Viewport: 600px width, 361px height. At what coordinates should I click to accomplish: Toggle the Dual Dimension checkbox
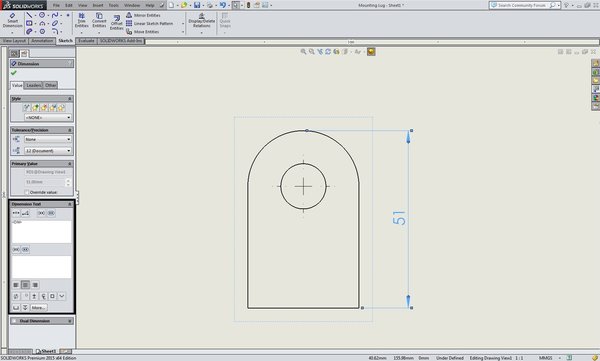(14, 321)
